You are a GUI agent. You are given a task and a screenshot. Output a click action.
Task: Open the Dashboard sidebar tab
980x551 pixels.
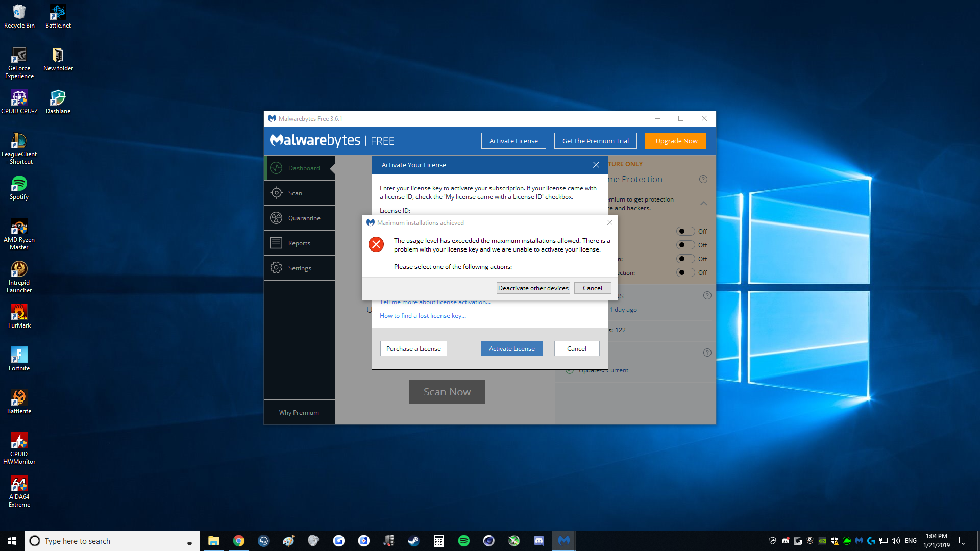tap(300, 168)
